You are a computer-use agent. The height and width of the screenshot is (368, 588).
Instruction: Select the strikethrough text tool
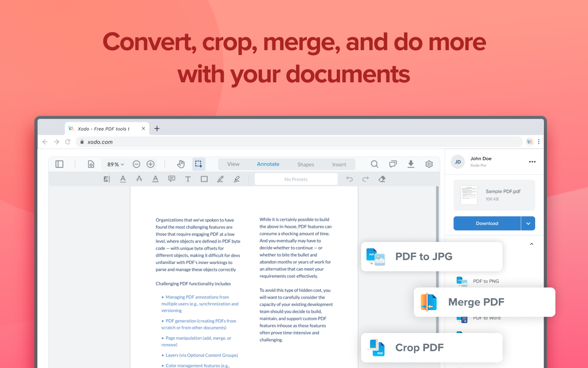(139, 179)
